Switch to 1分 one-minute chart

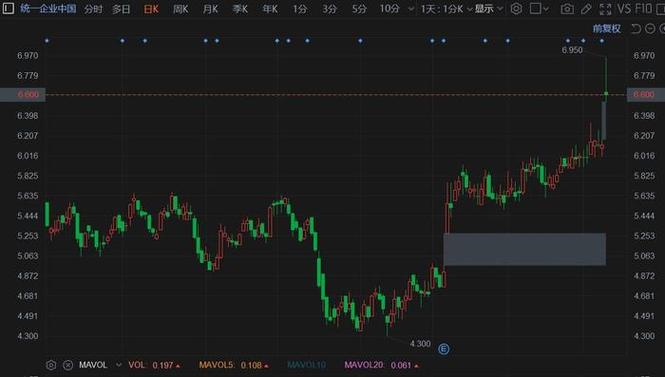300,8
